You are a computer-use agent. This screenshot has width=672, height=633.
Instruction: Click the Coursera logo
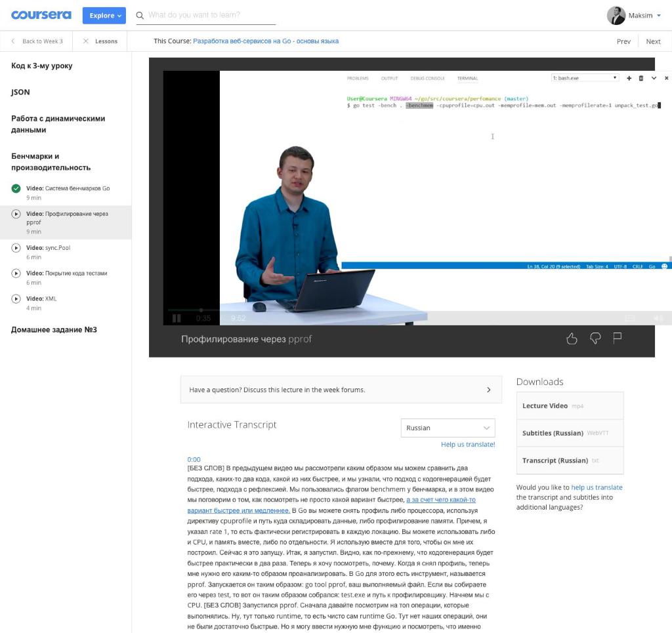click(41, 14)
